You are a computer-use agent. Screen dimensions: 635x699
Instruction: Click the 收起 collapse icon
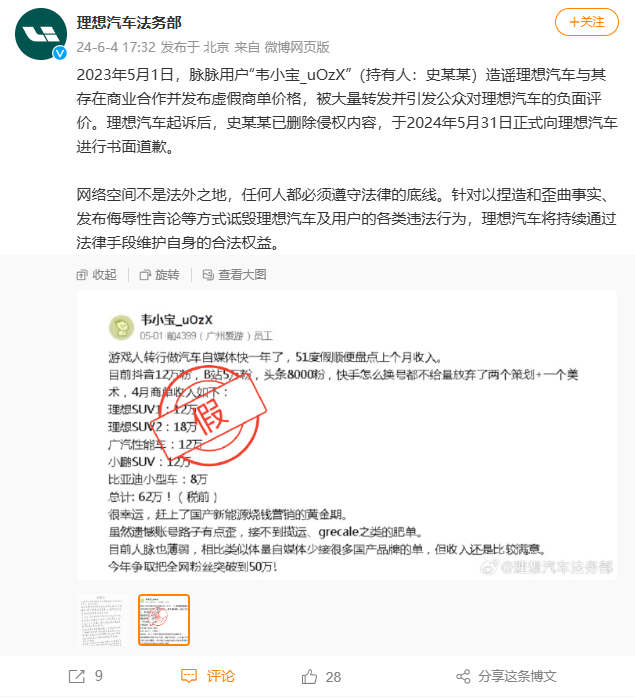click(82, 275)
